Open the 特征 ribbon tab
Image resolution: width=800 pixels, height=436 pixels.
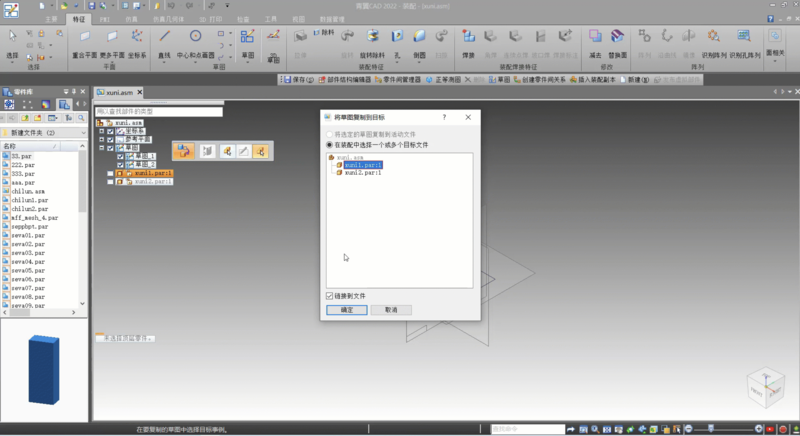pos(80,19)
